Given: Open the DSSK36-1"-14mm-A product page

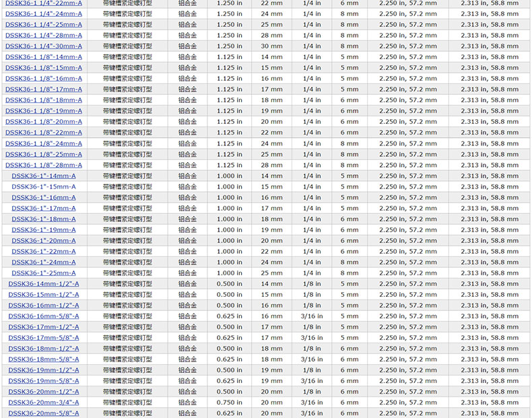Looking at the screenshot, I should pos(44,176).
